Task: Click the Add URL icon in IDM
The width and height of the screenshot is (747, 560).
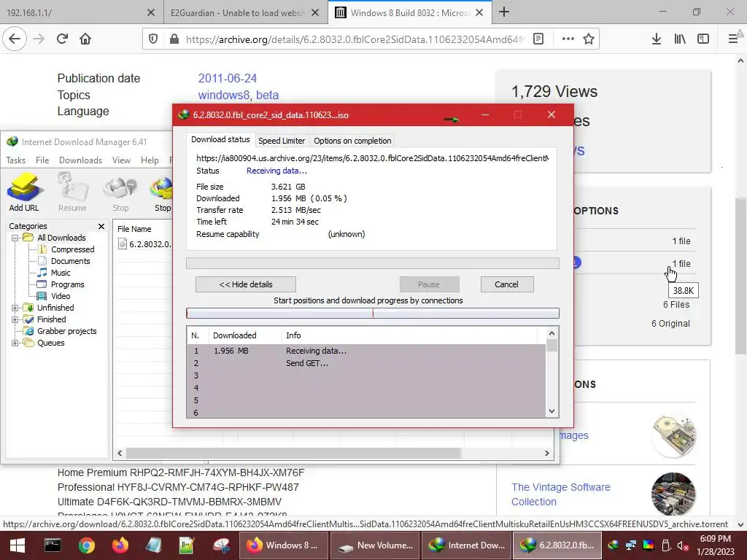Action: [24, 192]
